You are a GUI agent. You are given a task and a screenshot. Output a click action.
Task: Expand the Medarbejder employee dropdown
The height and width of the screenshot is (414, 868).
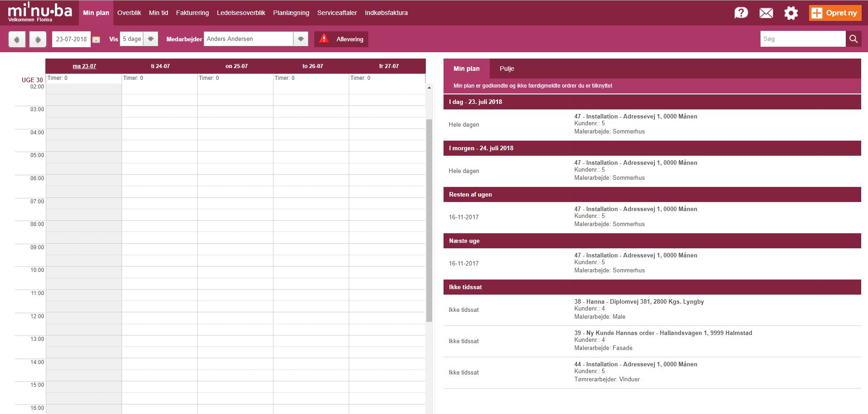point(300,39)
